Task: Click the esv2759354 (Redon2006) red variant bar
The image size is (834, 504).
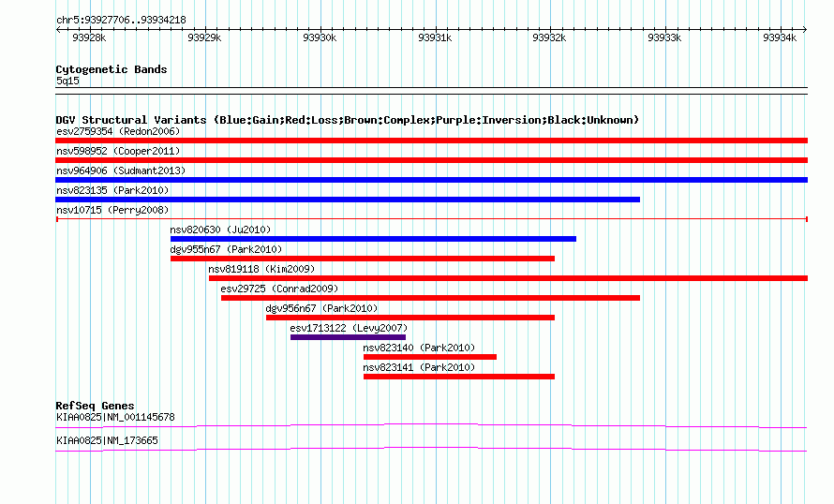Action: pyautogui.click(x=431, y=141)
